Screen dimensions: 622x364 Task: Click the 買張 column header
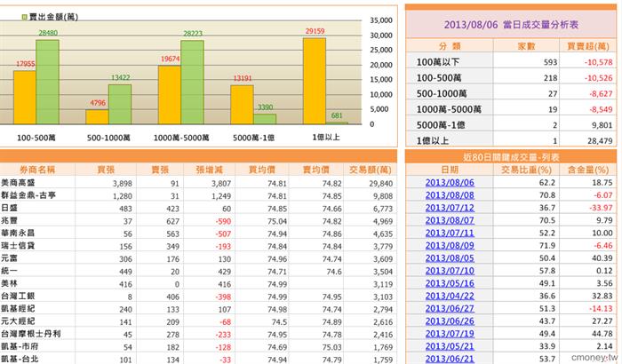[106, 170]
